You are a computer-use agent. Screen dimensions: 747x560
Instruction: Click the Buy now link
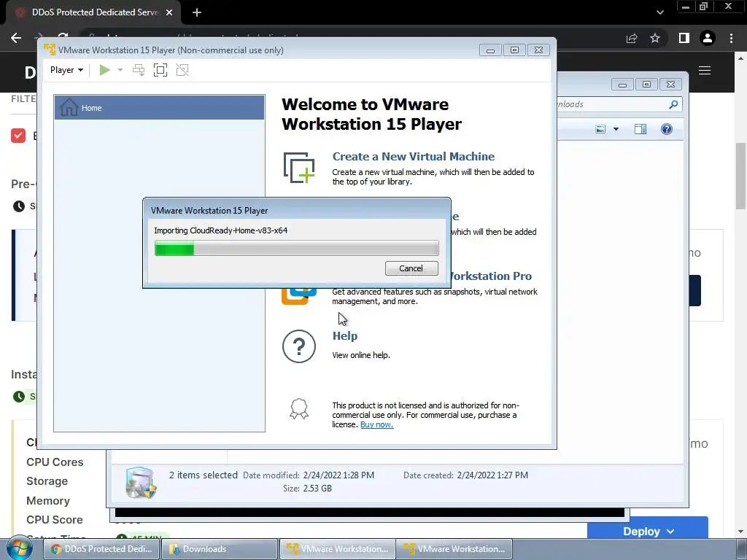click(377, 424)
